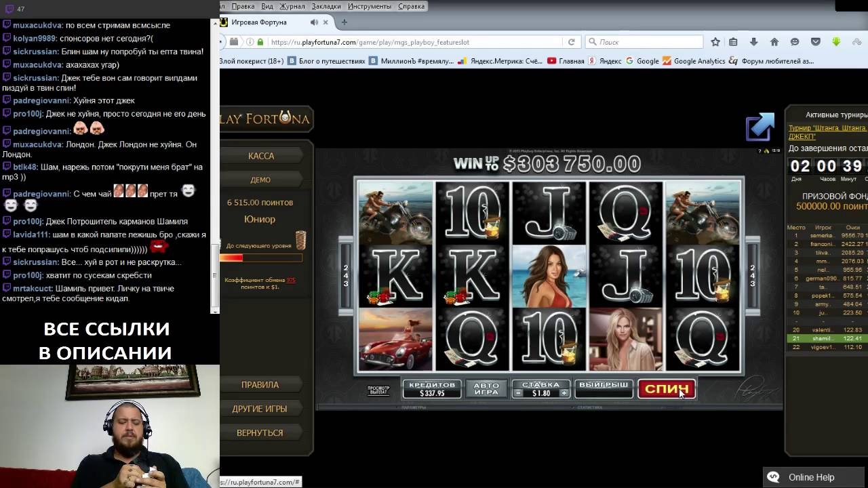868x488 pixels.
Task: Open the КАССА cashier section
Action: click(261, 156)
